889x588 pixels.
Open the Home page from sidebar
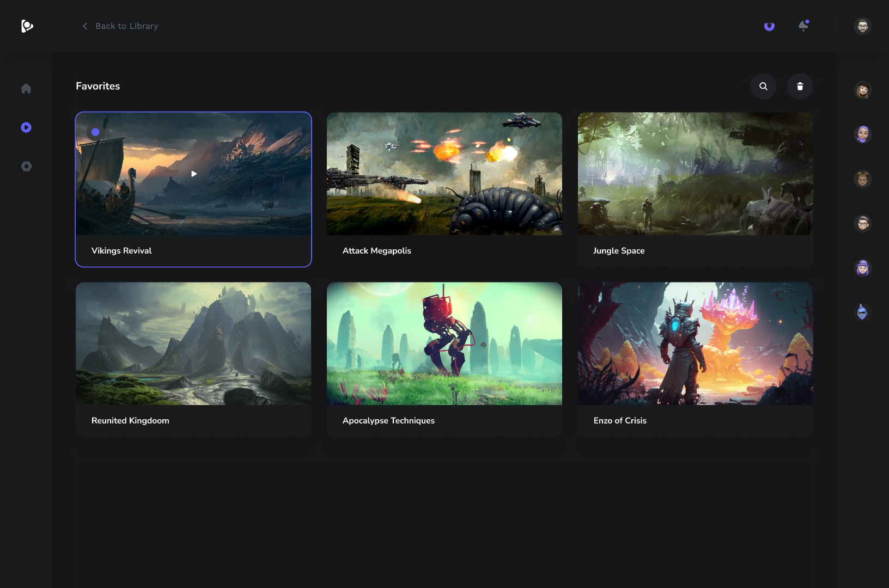pyautogui.click(x=26, y=89)
